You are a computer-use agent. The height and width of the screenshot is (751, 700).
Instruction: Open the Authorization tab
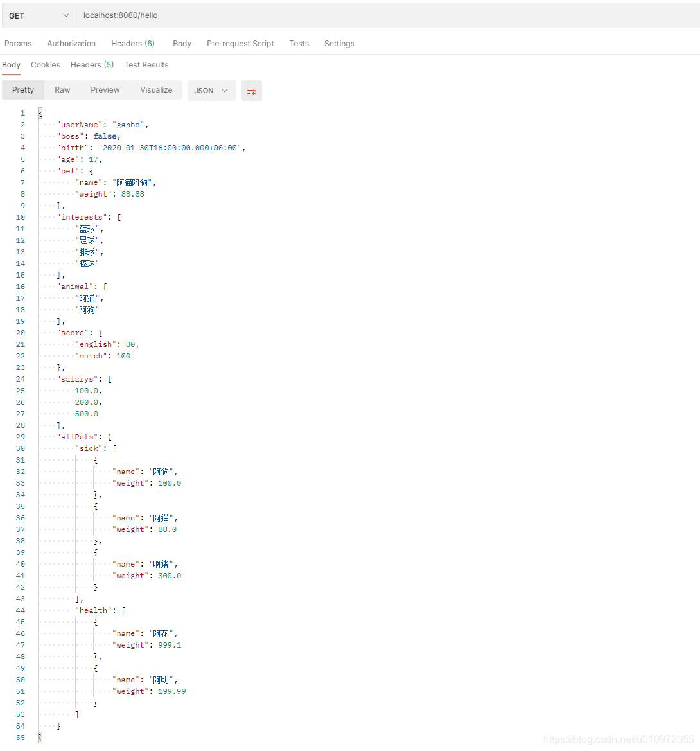71,44
